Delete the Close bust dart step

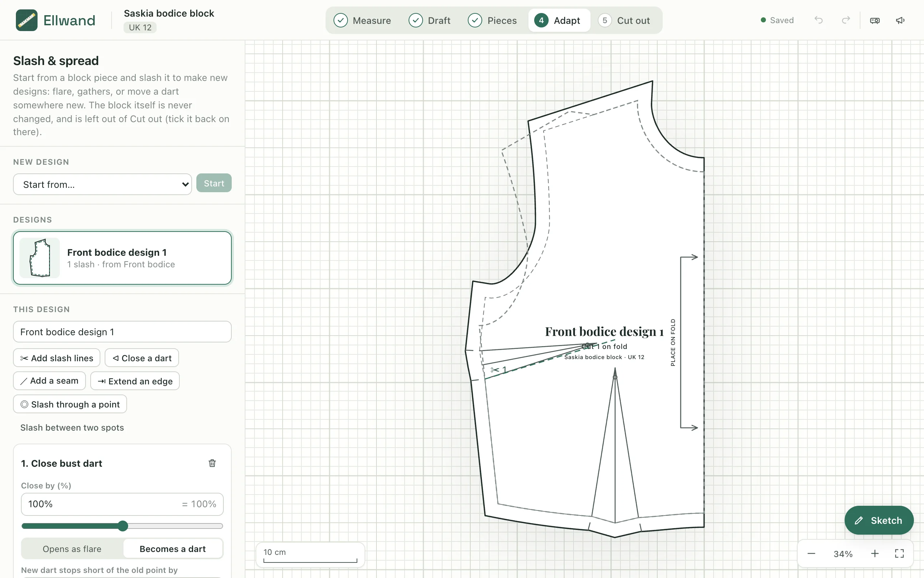tap(212, 463)
